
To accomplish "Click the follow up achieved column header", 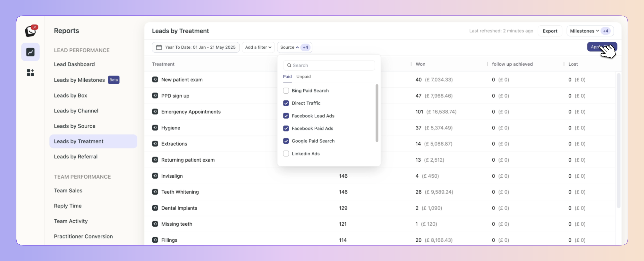I will point(512,64).
